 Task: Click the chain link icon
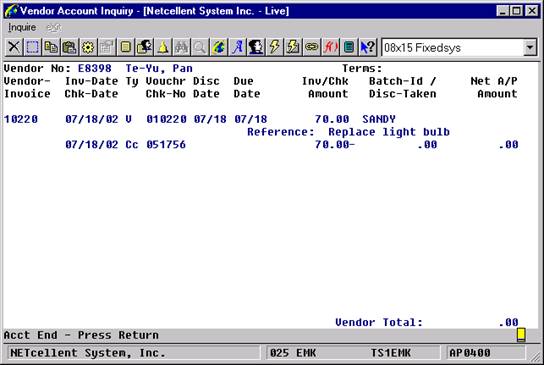(312, 47)
